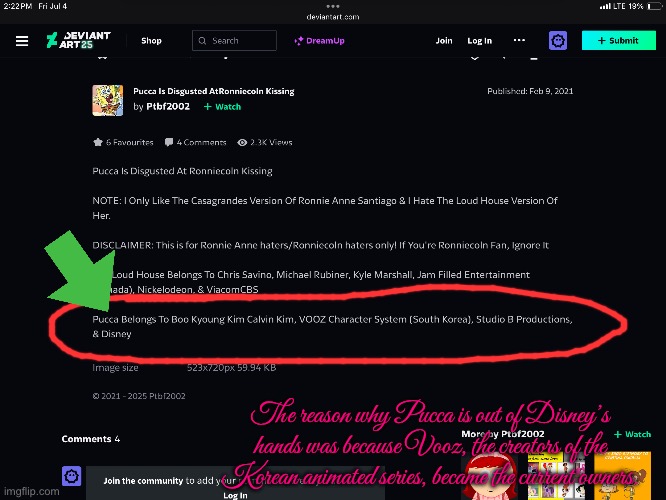Image resolution: width=666 pixels, height=500 pixels.
Task: Click the 2.3K Views eye icon
Action: 242,142
